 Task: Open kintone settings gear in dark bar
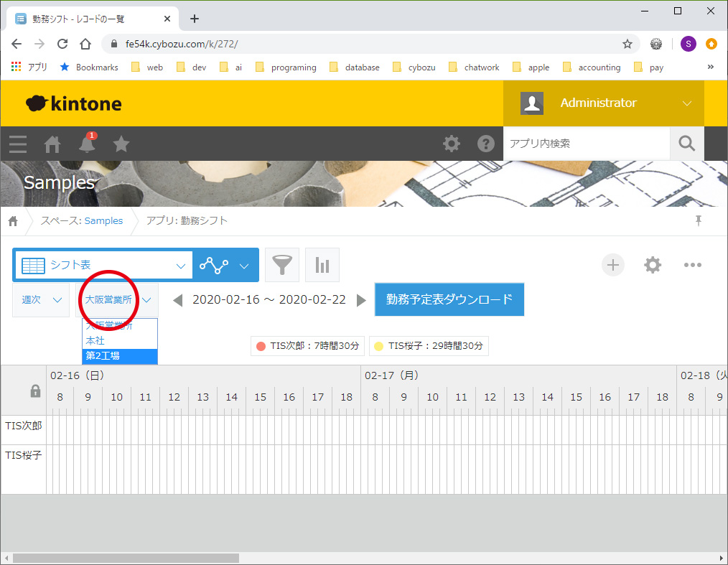pyautogui.click(x=452, y=144)
